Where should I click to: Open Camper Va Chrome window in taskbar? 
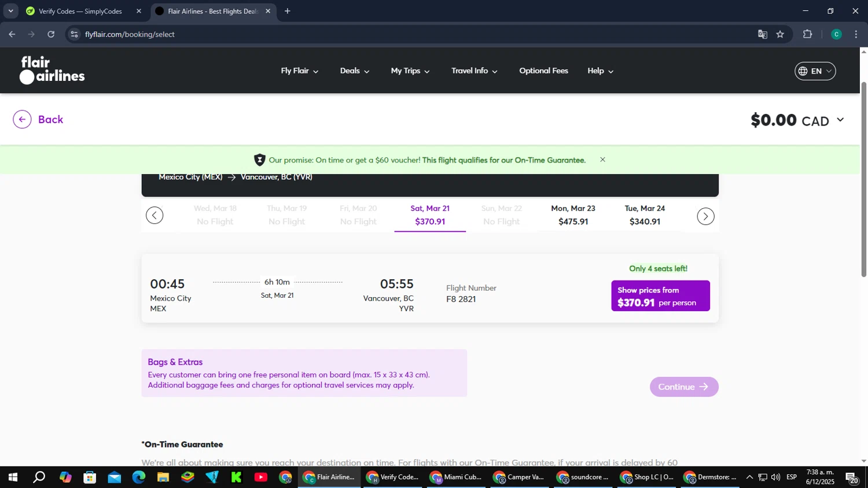(520, 478)
